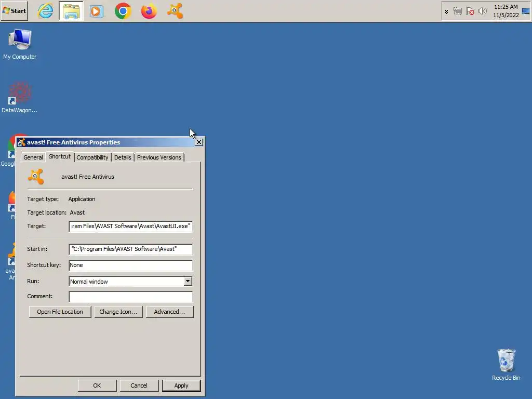This screenshot has height=399, width=532.
Task: Open Internet Explorer from the taskbar
Action: coord(46,11)
